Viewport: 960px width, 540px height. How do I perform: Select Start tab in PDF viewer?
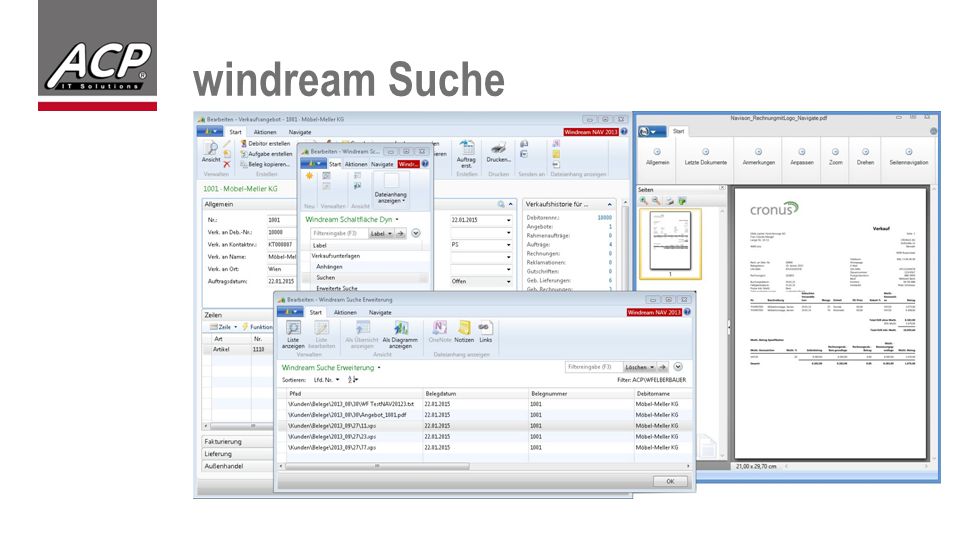(x=678, y=131)
